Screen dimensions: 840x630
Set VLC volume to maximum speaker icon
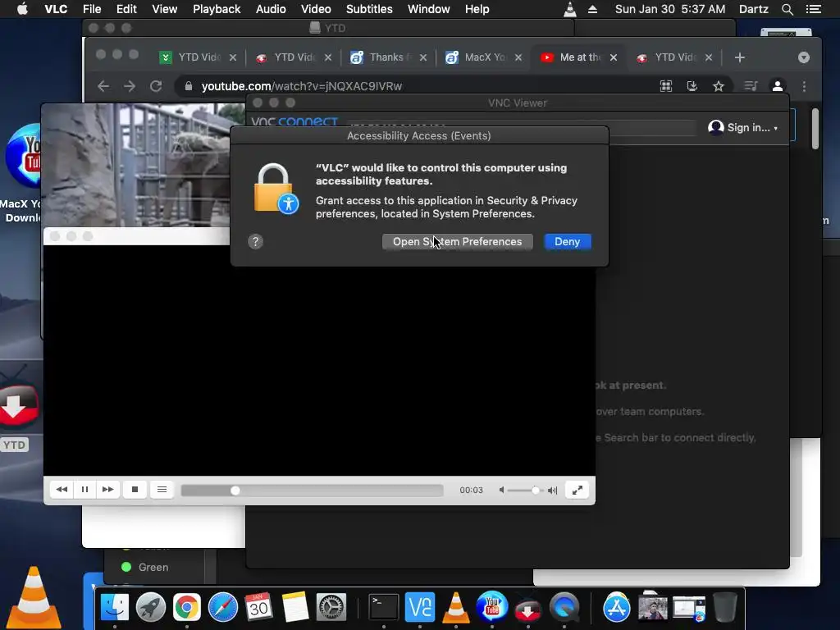click(x=552, y=491)
